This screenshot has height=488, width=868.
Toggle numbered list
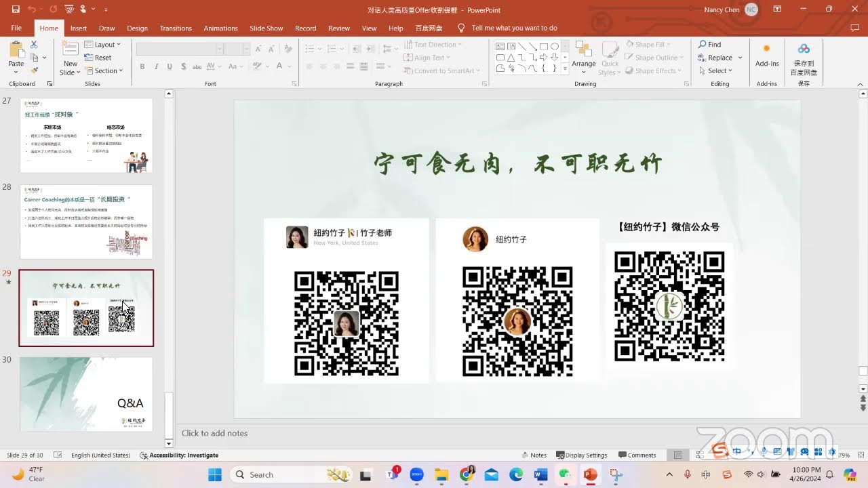[x=332, y=49]
